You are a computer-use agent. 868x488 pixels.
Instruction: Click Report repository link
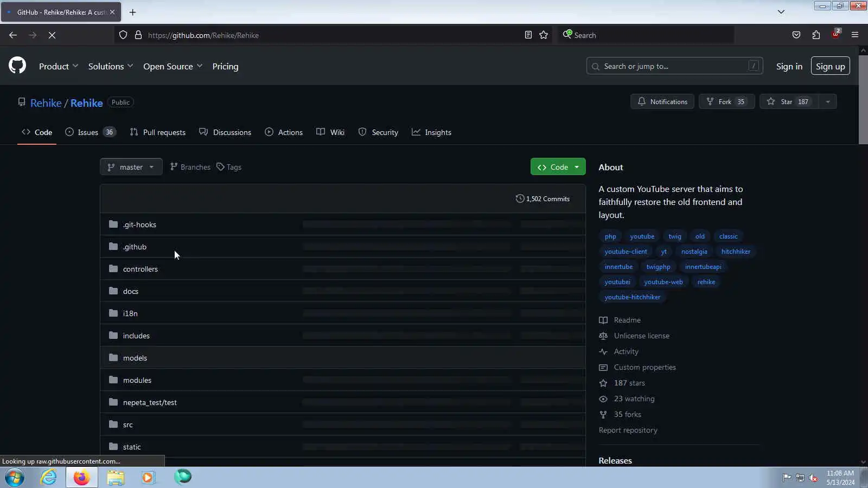[x=628, y=430]
